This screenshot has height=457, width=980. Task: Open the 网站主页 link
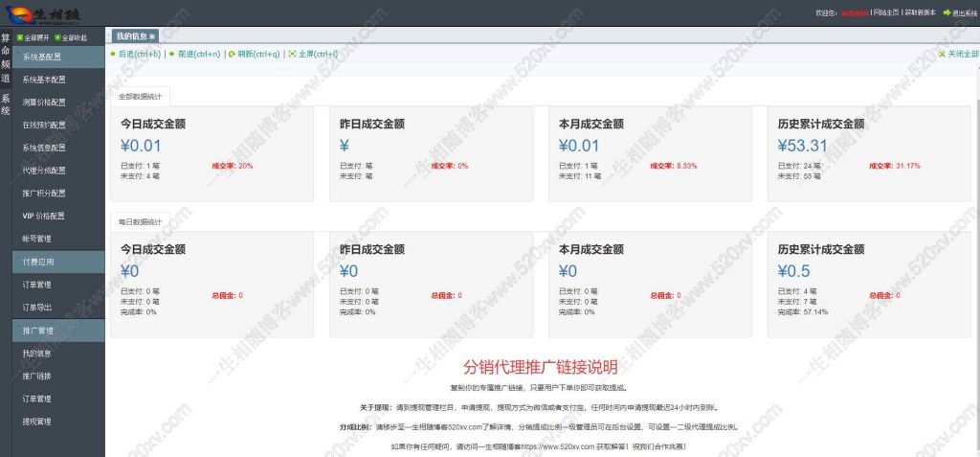886,12
